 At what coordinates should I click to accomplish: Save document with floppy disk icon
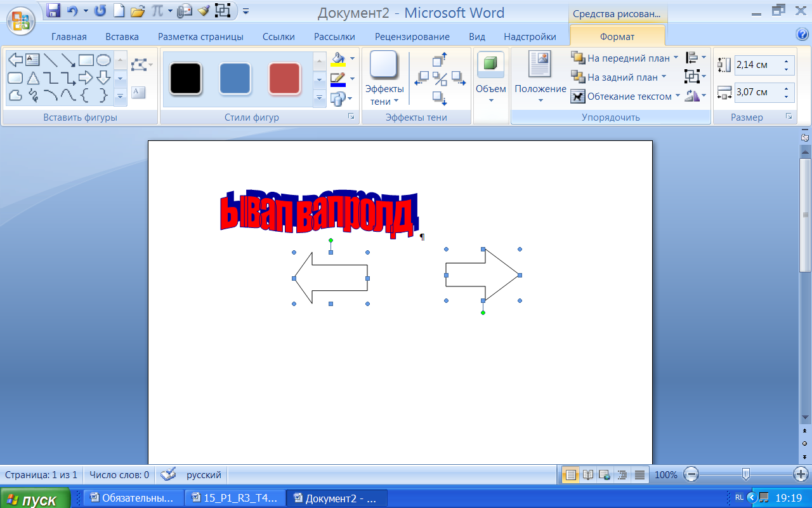[x=54, y=11]
